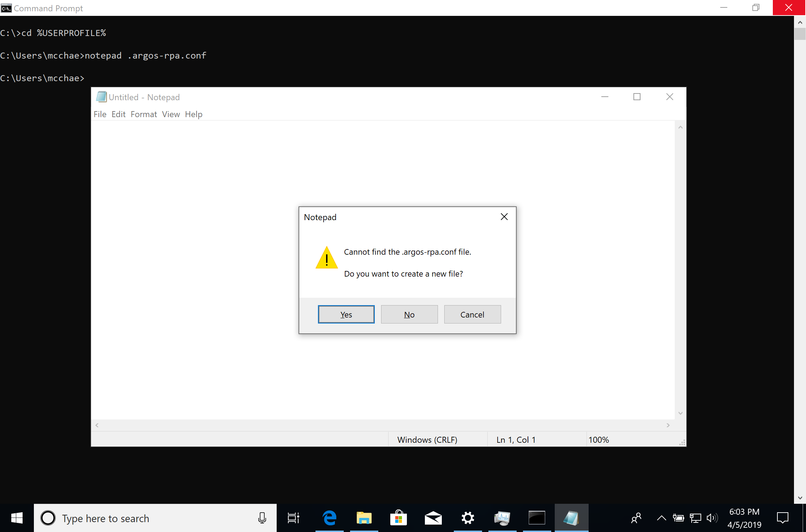Click the 'Cannot find the .argos-rpa.conf file.' message
Image resolution: width=806 pixels, height=532 pixels.
(x=408, y=252)
